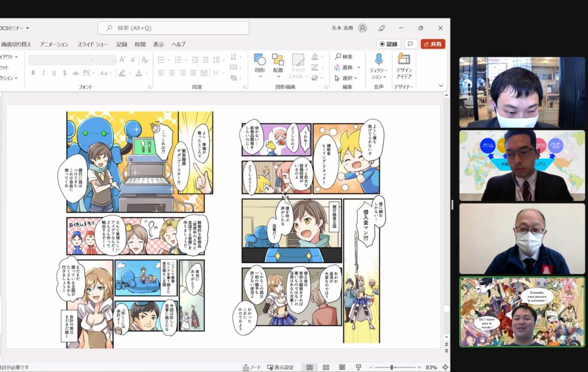Screen dimensions: 588x372
Task: Open the Paragraph dialog launcher
Action: pyautogui.click(x=245, y=87)
